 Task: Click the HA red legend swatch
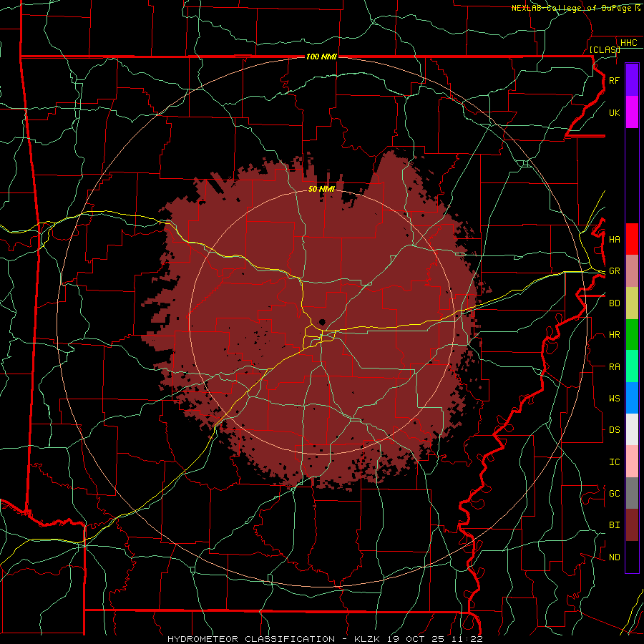[632, 239]
